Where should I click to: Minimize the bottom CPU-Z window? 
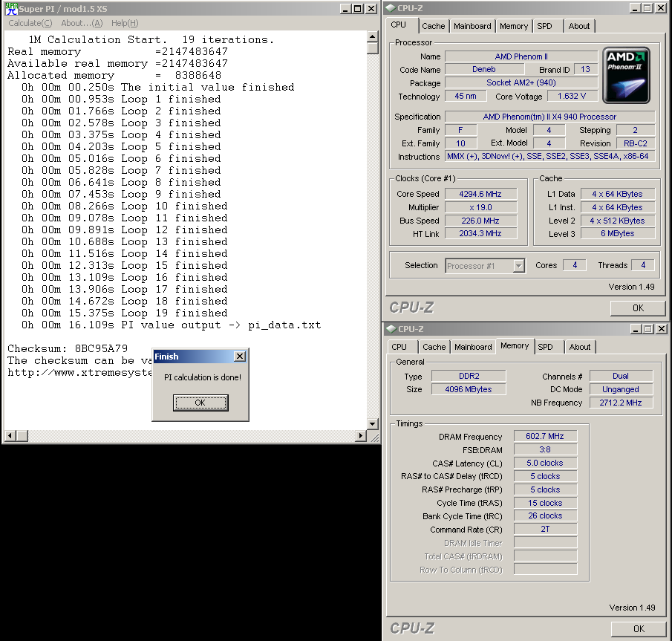pyautogui.click(x=636, y=329)
